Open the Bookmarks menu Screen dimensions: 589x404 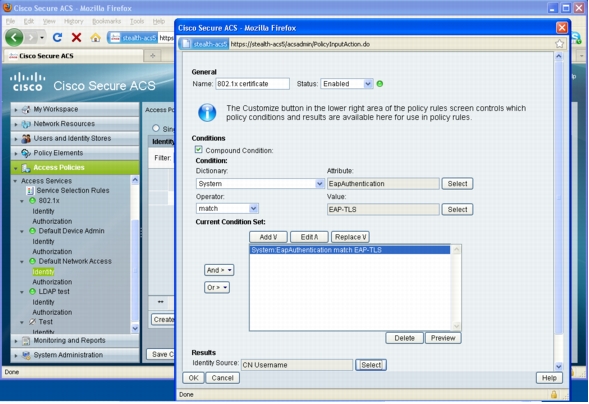pos(107,21)
